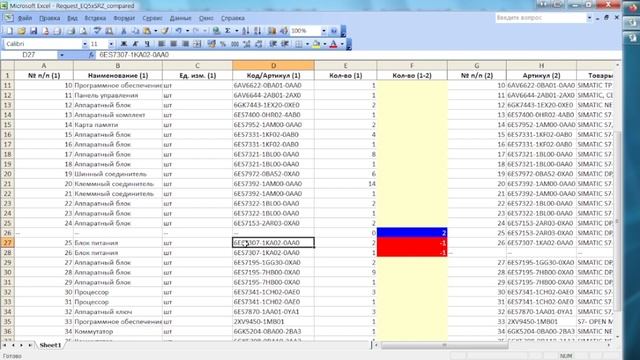Open the Calibri font name dropdown
Viewport: 640px width, 360px height.
[x=84, y=44]
